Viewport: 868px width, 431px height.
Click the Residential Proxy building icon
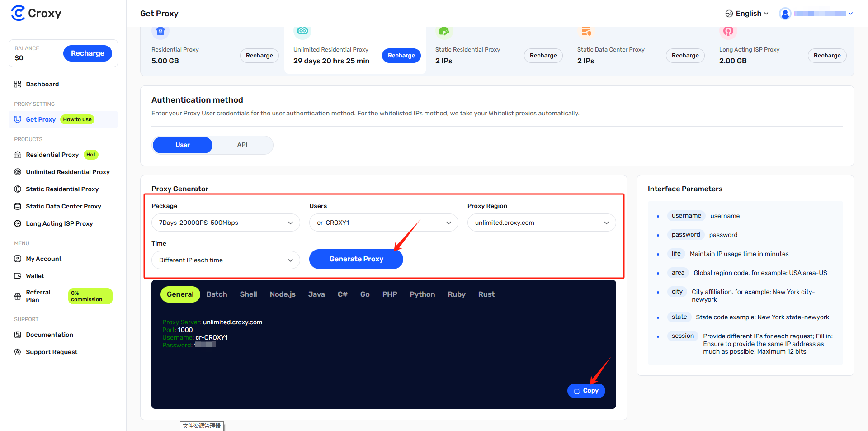point(18,155)
